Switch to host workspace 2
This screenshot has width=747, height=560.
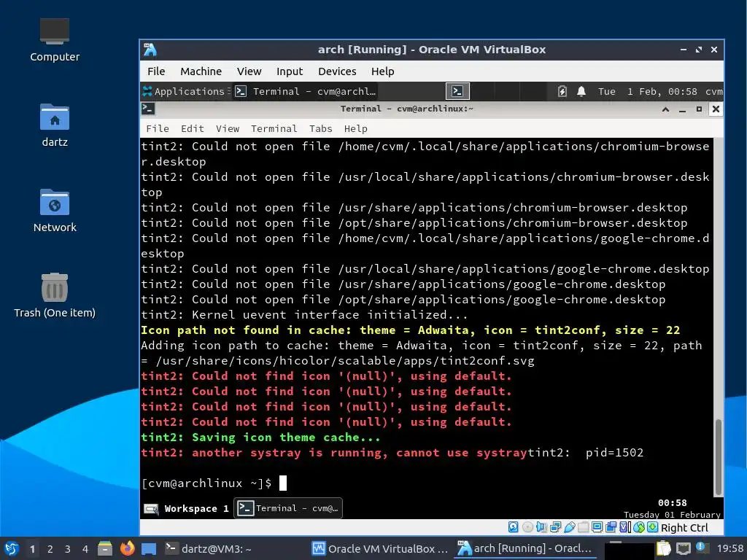pyautogui.click(x=50, y=549)
